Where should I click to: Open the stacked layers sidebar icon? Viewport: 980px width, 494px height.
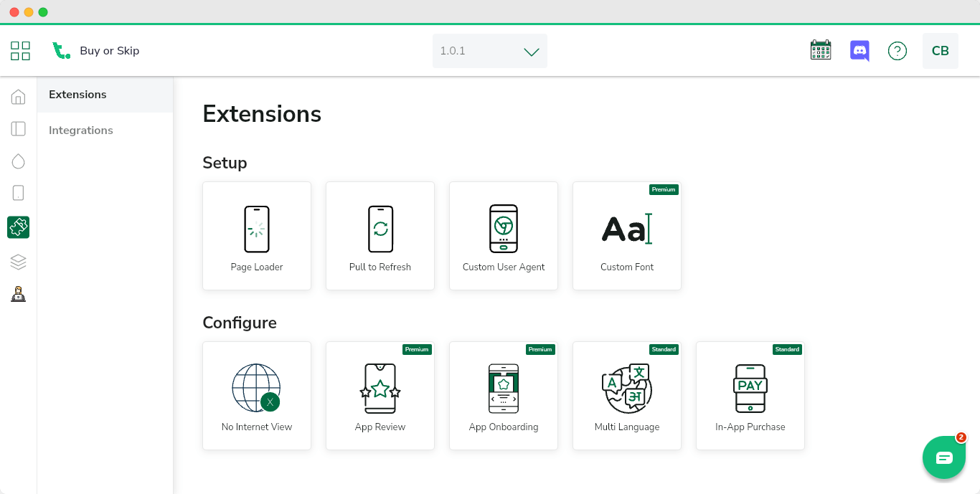pos(19,262)
